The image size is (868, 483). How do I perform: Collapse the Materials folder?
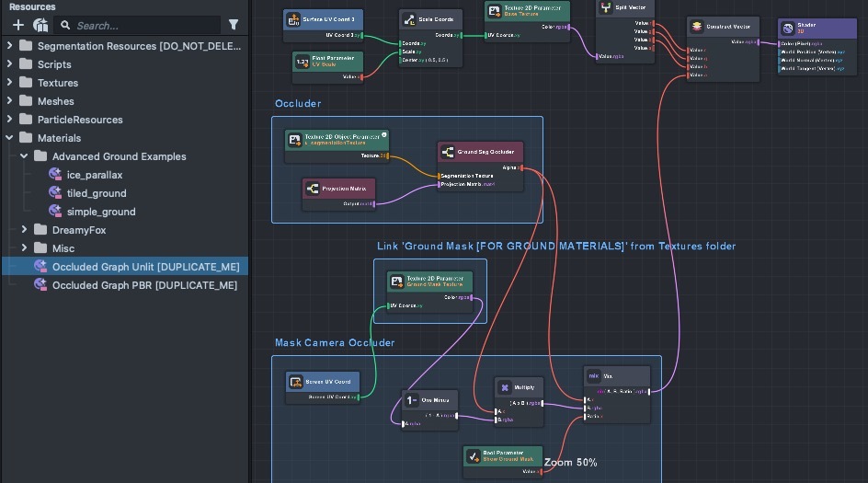[10, 138]
